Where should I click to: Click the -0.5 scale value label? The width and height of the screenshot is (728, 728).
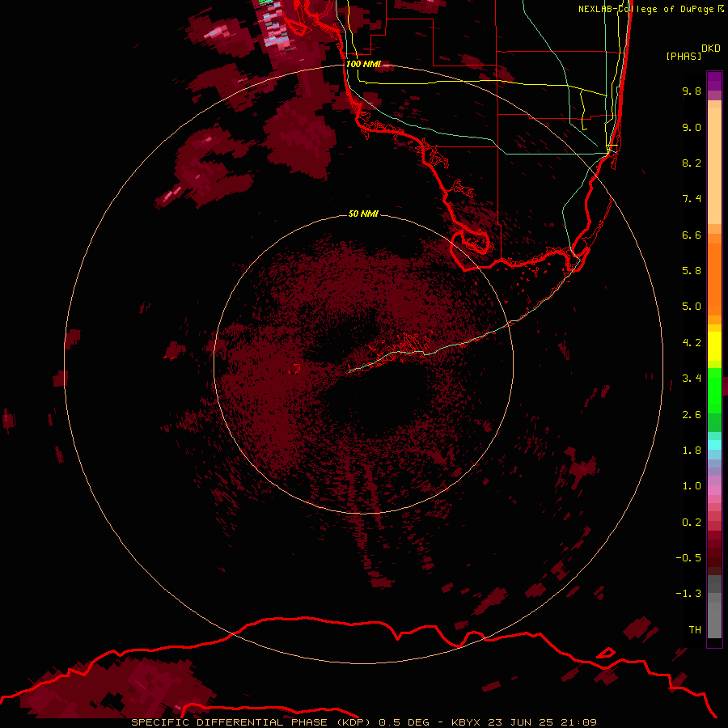coord(688,558)
